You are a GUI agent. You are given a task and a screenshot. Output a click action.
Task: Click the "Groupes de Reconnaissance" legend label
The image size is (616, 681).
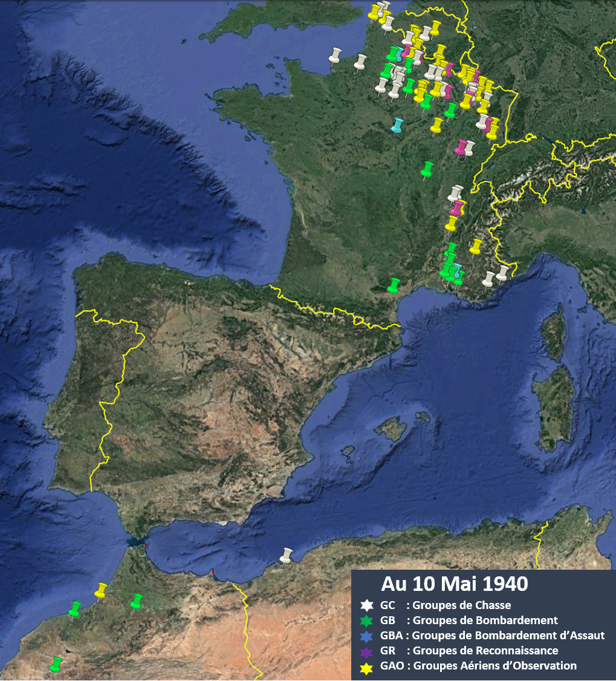(485, 651)
